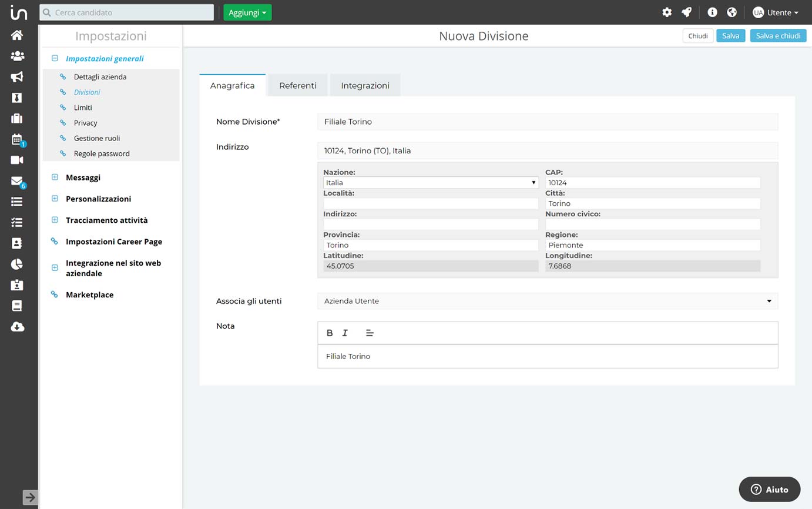Open the candidates group icon in the sidebar

[x=17, y=56]
